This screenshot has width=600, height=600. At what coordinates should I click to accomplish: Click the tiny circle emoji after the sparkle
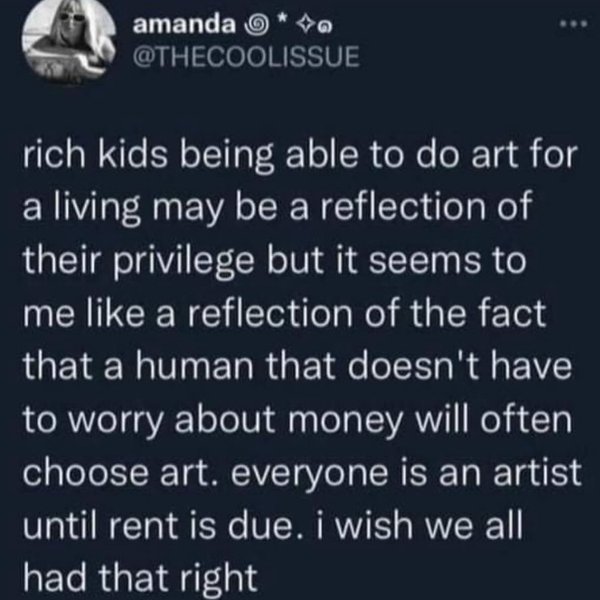[x=324, y=27]
